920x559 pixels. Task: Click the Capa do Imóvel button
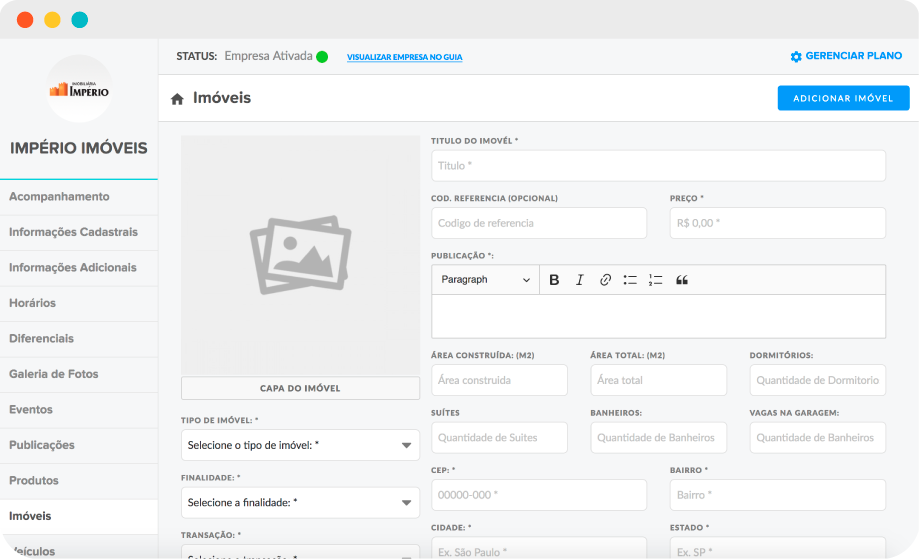tap(300, 388)
